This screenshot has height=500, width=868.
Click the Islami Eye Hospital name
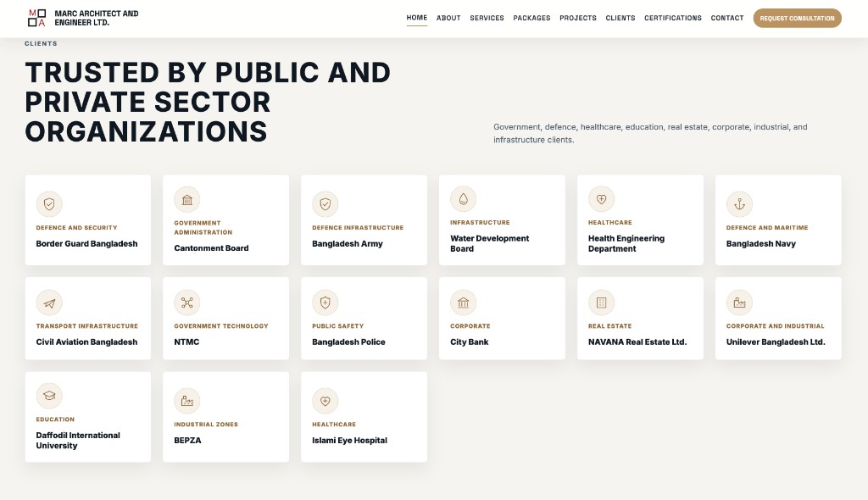(349, 440)
